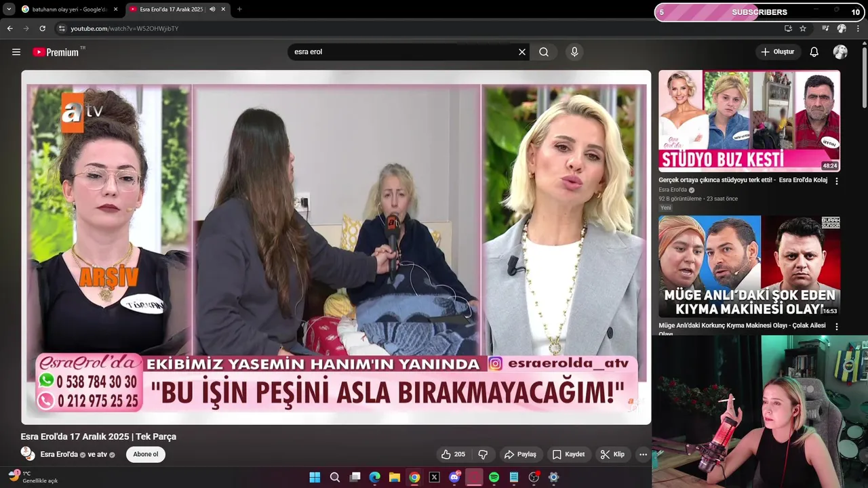868x488 pixels.
Task: Open weather widget 'Genellikle açık'
Action: point(33,477)
